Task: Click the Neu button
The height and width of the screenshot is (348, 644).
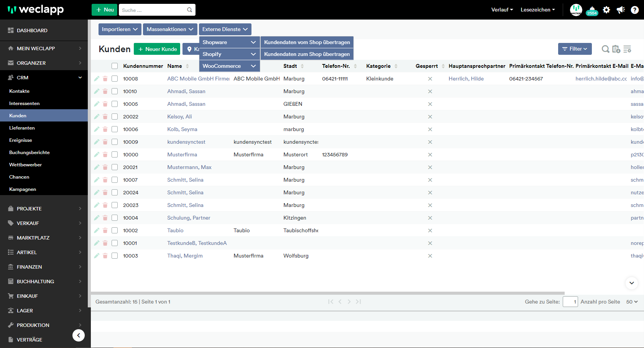Action: (105, 10)
